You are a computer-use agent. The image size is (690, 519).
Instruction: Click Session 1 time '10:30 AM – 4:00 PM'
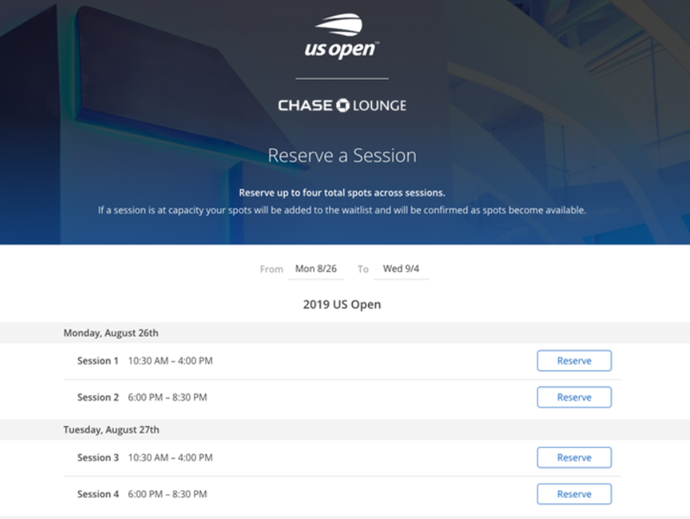coord(170,361)
